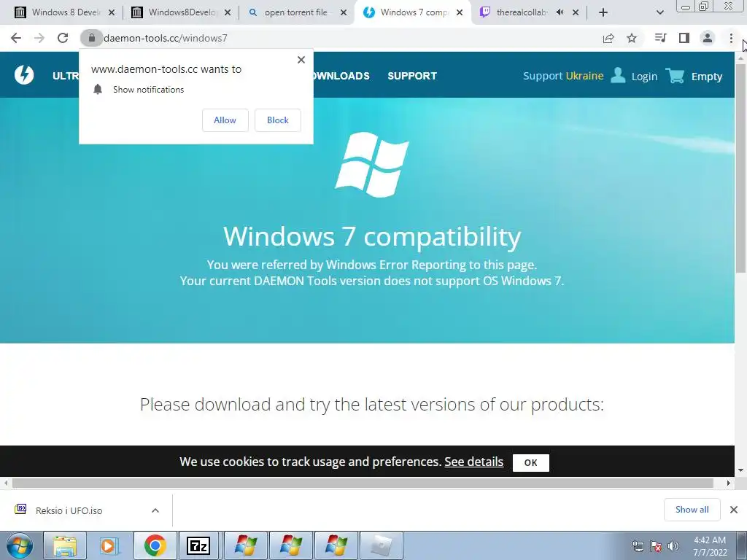The width and height of the screenshot is (747, 560).
Task: Dismiss the notification permission popup
Action: [x=301, y=60]
